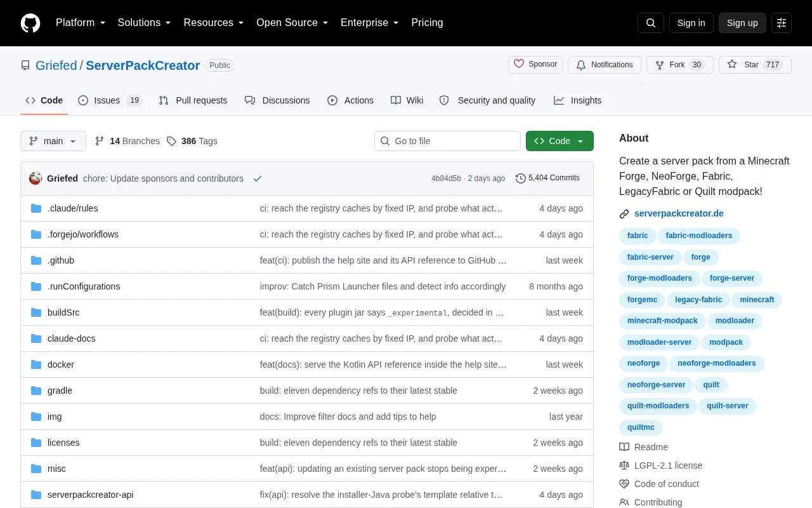
Task: Open the main branch selector dropdown
Action: (x=53, y=141)
